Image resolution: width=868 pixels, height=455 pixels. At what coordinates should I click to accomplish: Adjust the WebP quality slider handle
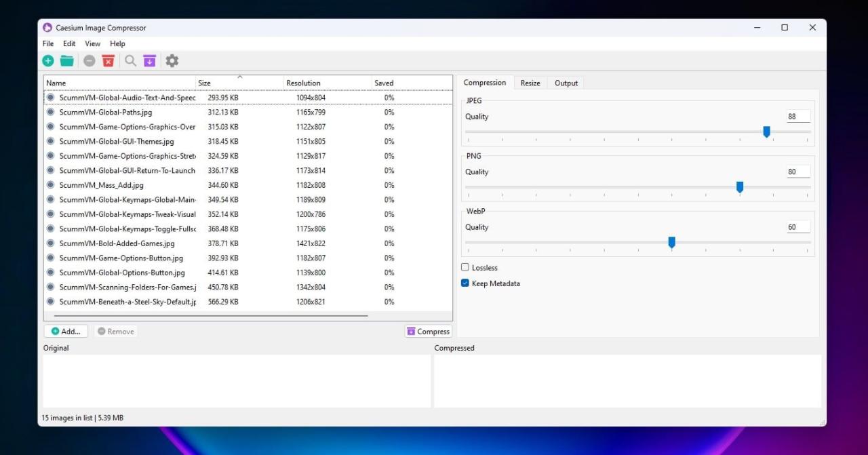click(672, 243)
